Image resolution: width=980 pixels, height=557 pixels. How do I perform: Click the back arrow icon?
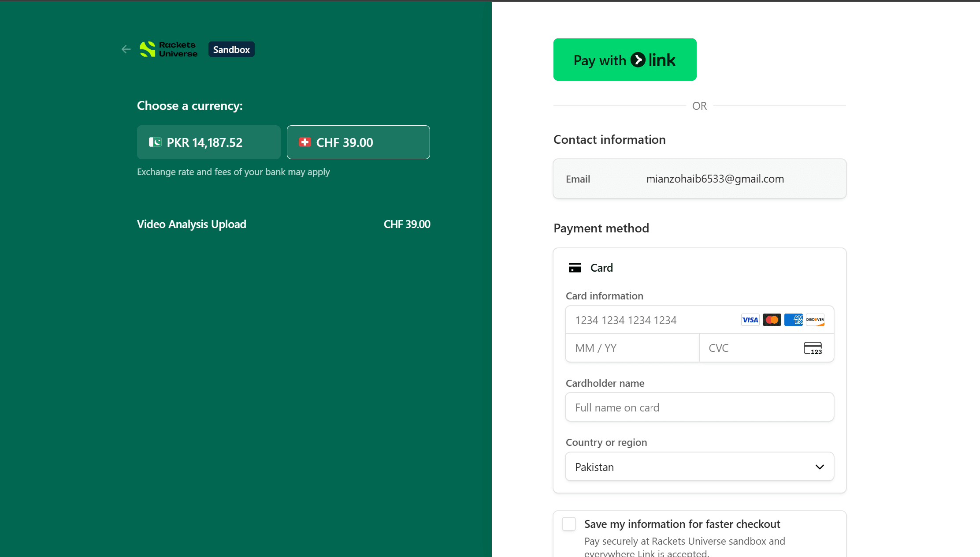[x=126, y=49]
